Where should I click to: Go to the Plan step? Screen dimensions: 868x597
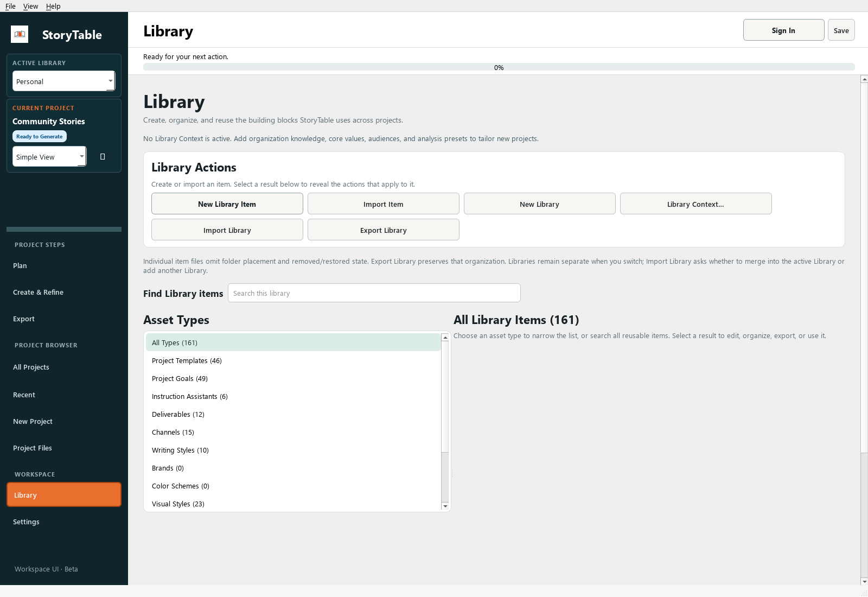(x=64, y=265)
